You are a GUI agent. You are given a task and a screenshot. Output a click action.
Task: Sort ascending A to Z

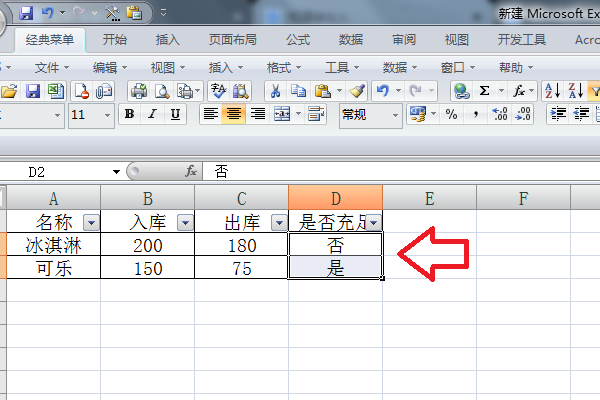[x=553, y=91]
